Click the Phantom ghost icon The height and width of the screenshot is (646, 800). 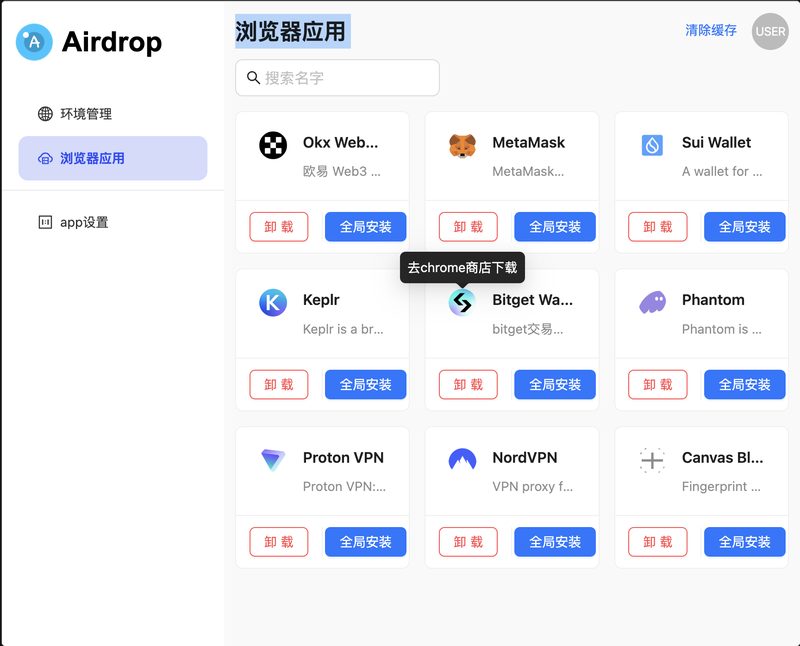click(x=653, y=303)
